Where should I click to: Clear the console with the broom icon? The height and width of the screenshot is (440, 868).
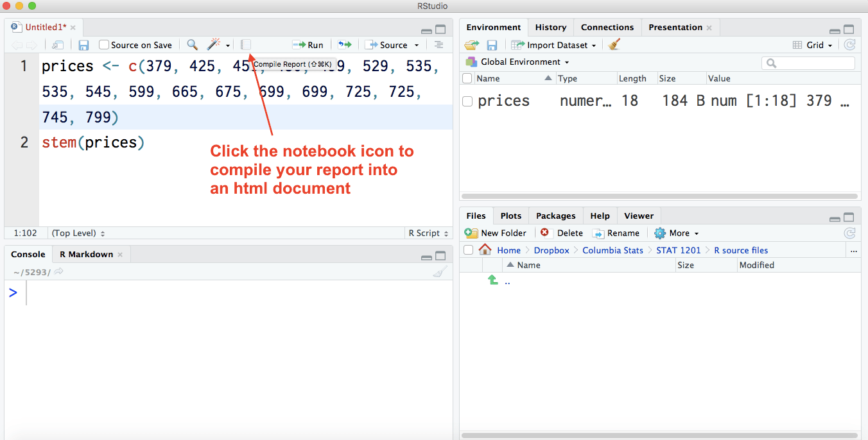pyautogui.click(x=440, y=272)
